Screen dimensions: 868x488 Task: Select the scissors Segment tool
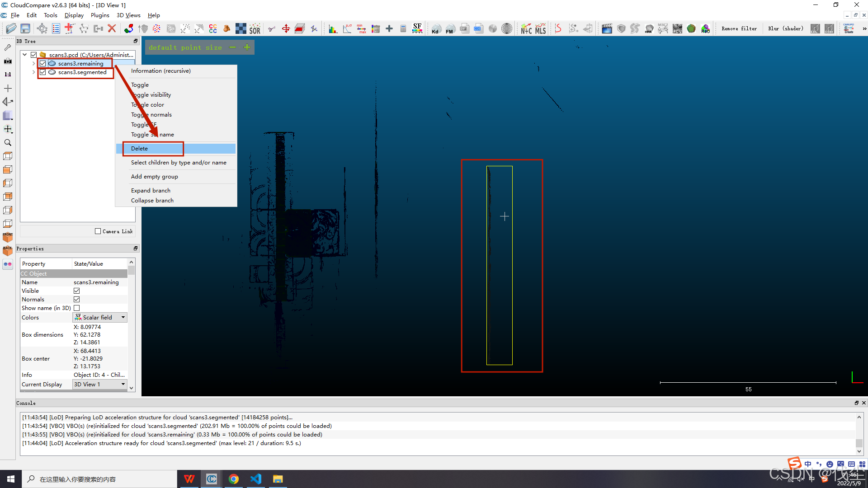click(x=272, y=29)
